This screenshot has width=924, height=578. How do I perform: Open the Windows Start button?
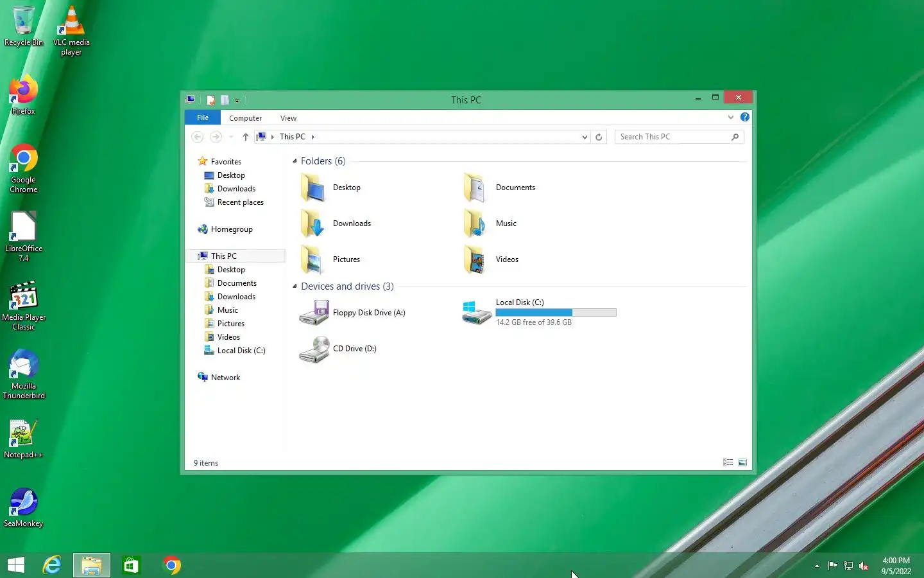click(x=16, y=565)
